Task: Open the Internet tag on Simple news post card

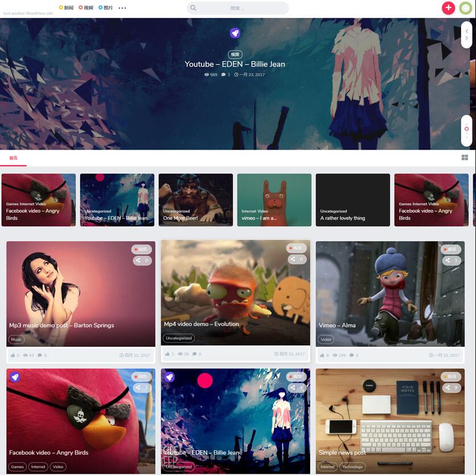Action: [x=327, y=467]
